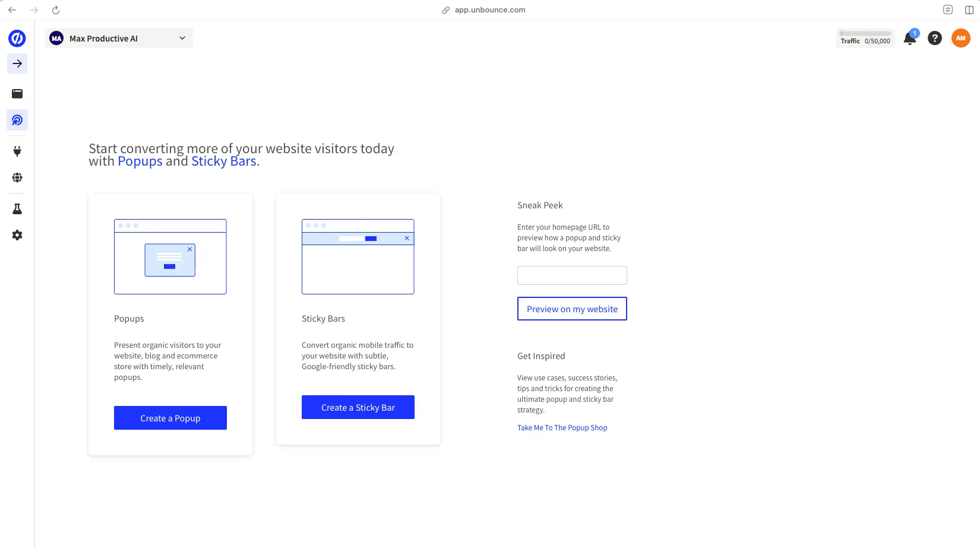Open the Sticky Bars link in the heading
This screenshot has width=980, height=549.
pos(223,161)
